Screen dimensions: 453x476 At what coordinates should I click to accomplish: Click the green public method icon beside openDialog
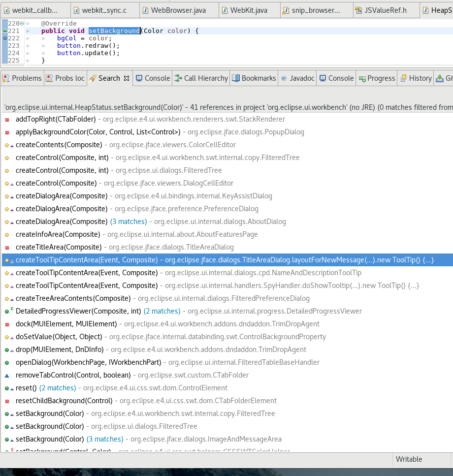tap(7, 362)
